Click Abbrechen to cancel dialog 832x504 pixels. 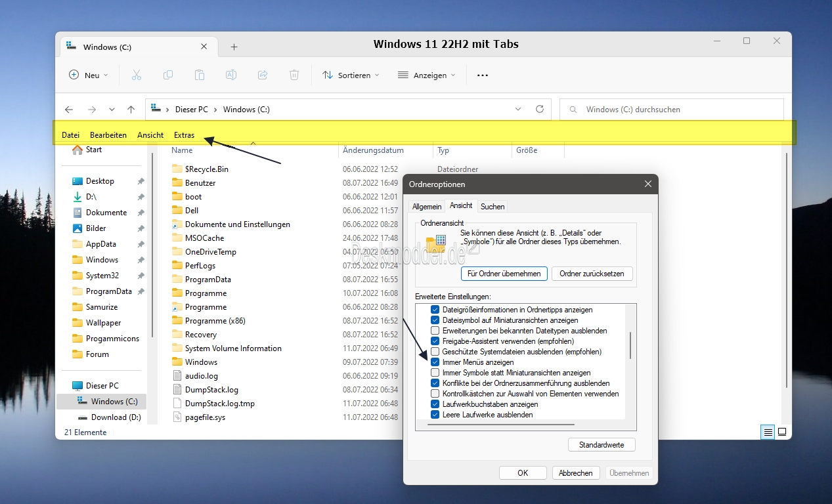576,472
